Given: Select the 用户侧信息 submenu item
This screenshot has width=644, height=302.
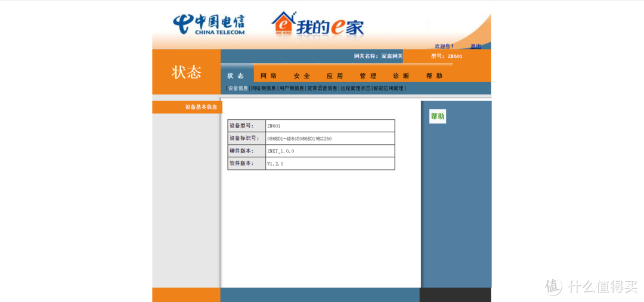Looking at the screenshot, I should point(292,88).
